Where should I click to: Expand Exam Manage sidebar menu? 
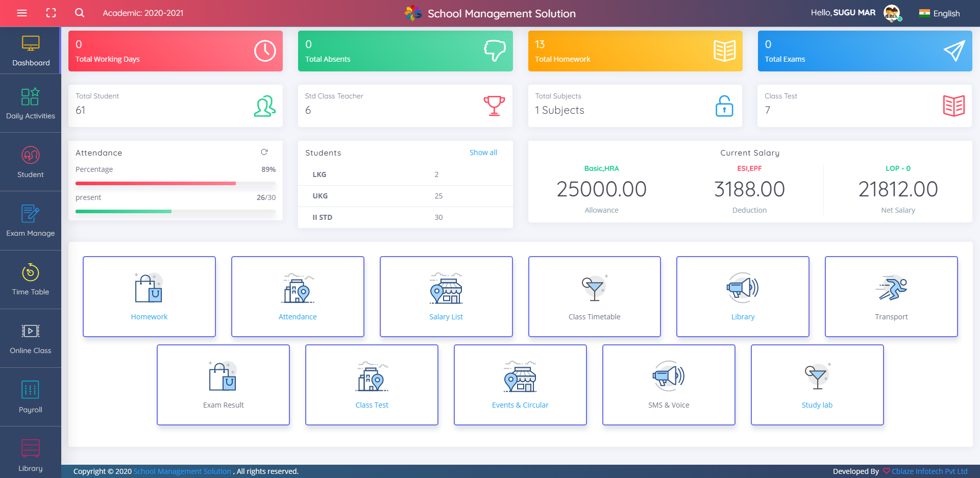point(31,221)
